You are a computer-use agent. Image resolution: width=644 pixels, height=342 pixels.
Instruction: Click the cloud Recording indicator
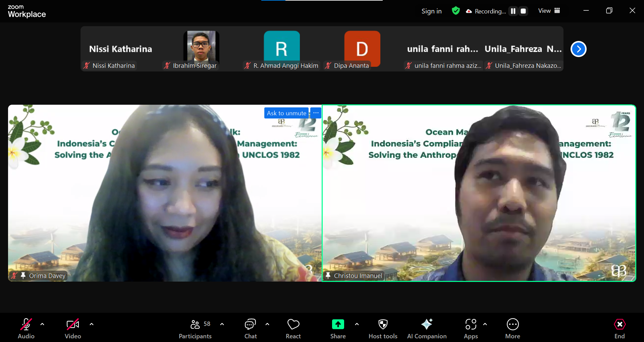[486, 11]
